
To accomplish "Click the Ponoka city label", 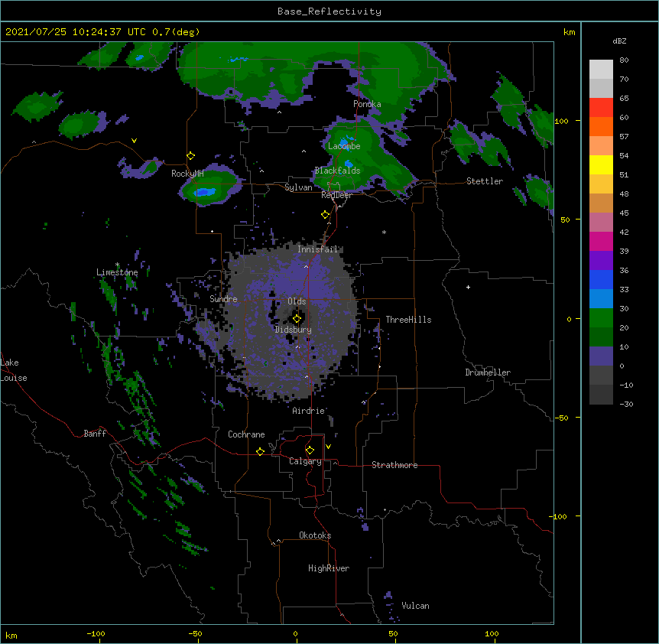I will point(367,104).
